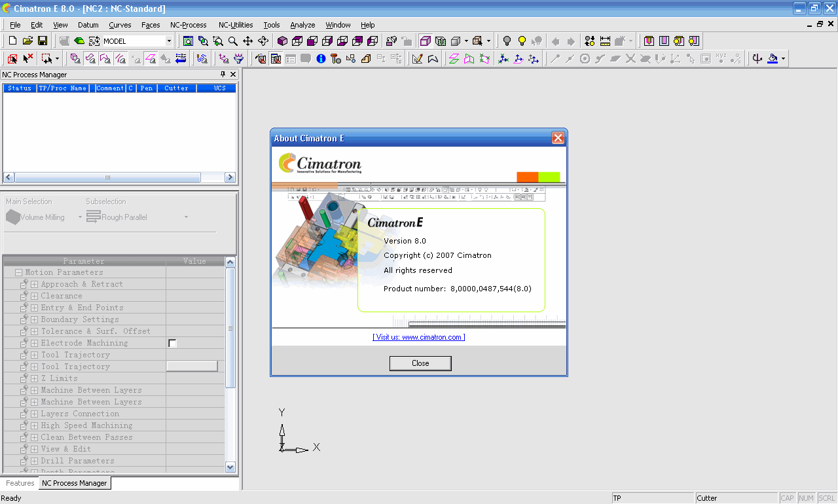
Task: Click the parameter table vertical scrollbar thumb
Action: coord(230,327)
